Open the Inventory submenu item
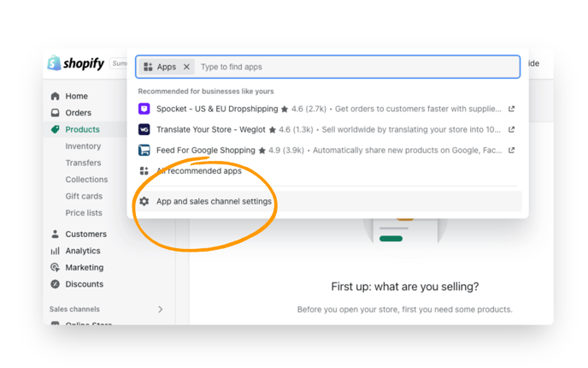This screenshot has width=588, height=368. (x=83, y=146)
